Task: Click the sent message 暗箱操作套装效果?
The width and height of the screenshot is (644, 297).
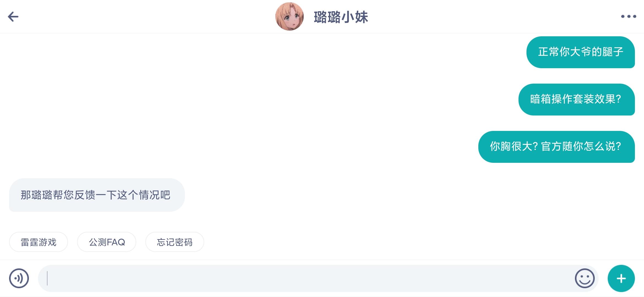Action: click(577, 100)
